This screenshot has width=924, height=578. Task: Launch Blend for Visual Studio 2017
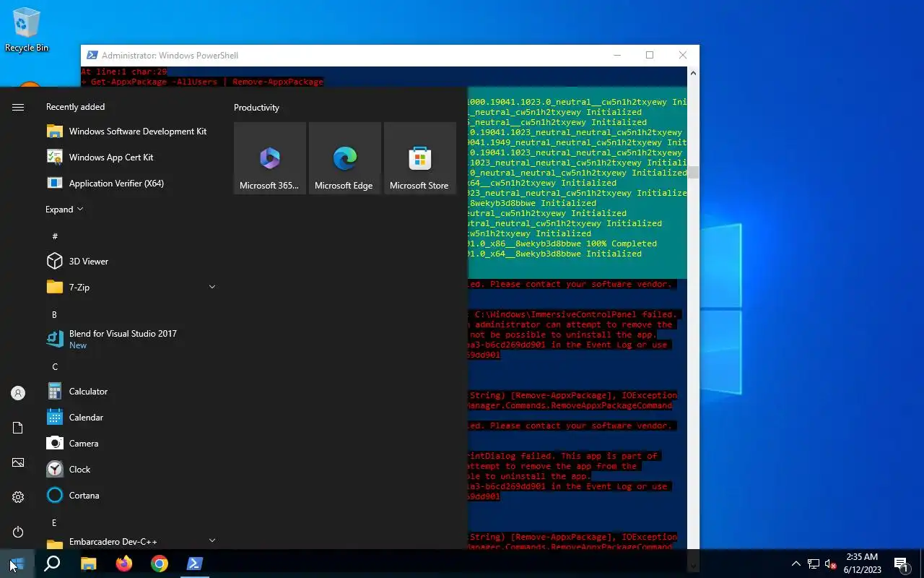coord(131,339)
